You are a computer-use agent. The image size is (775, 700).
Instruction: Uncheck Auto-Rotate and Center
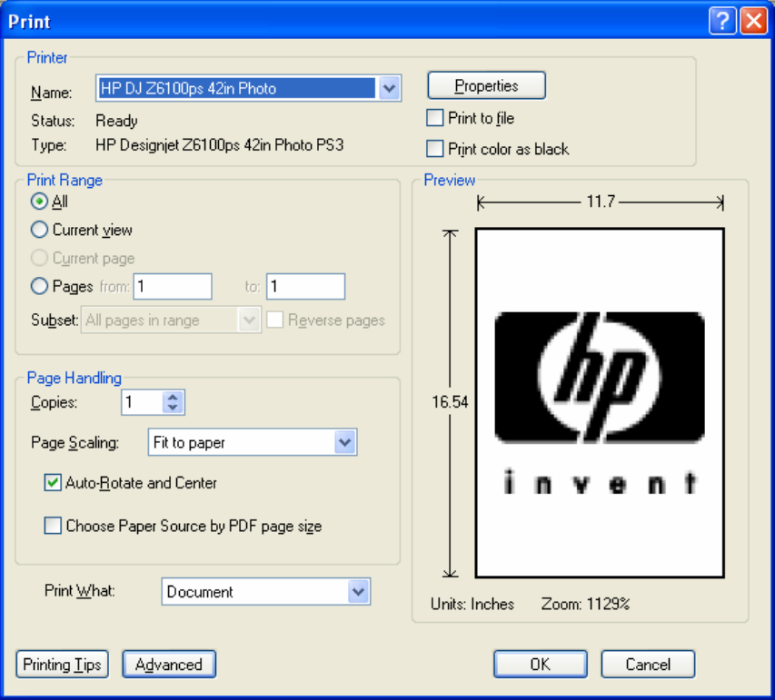[53, 483]
